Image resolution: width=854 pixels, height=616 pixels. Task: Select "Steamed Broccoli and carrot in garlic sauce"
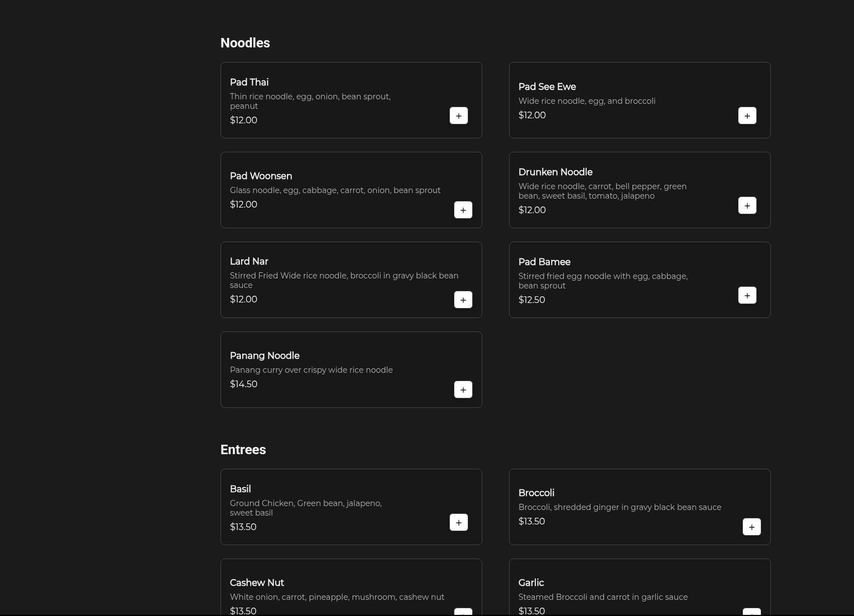[603, 597]
